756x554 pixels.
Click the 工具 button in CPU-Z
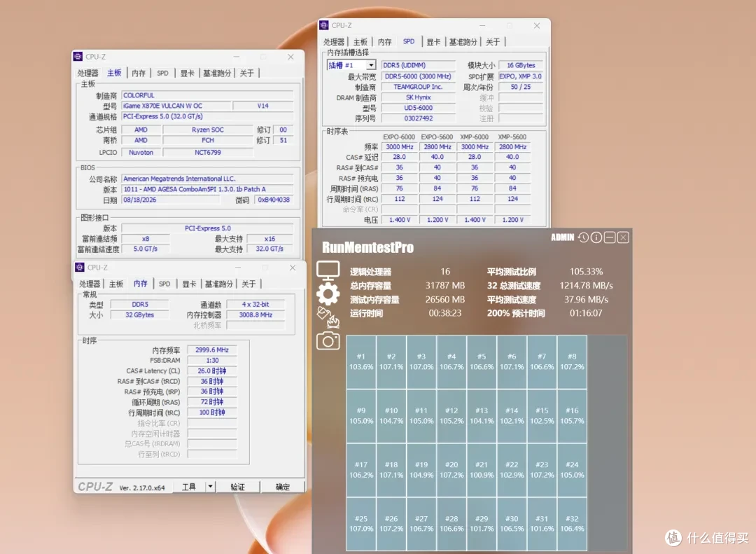(x=189, y=487)
